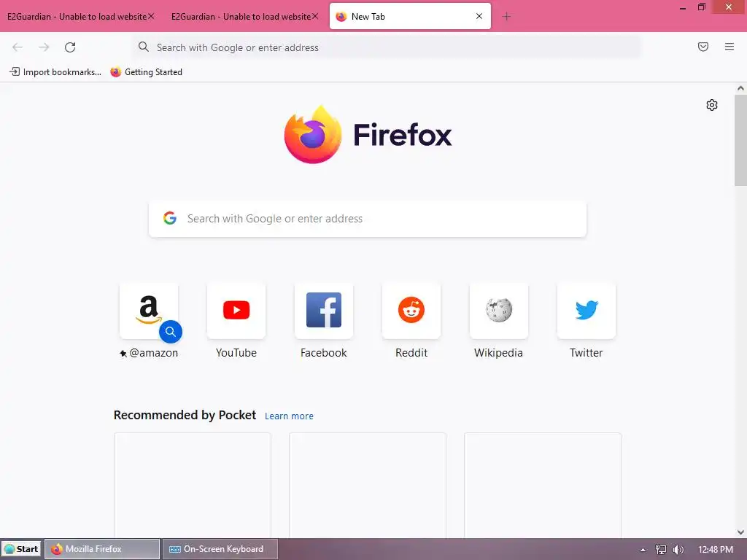Close the second E2Guardian tab

(x=315, y=16)
